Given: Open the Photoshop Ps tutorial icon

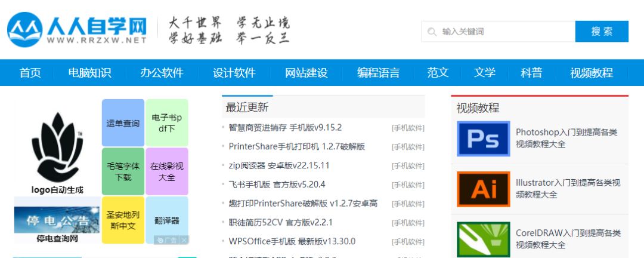Looking at the screenshot, I should coord(484,139).
